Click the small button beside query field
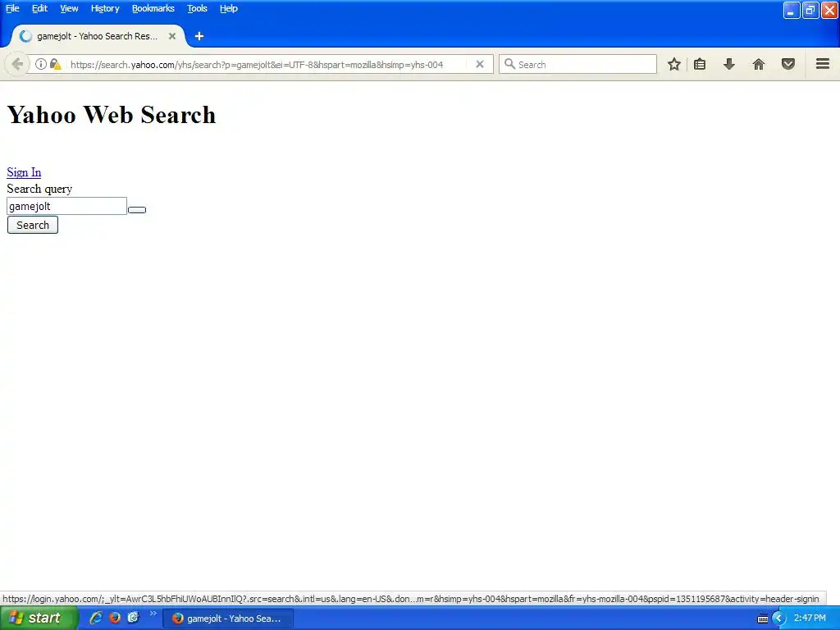 coord(137,209)
